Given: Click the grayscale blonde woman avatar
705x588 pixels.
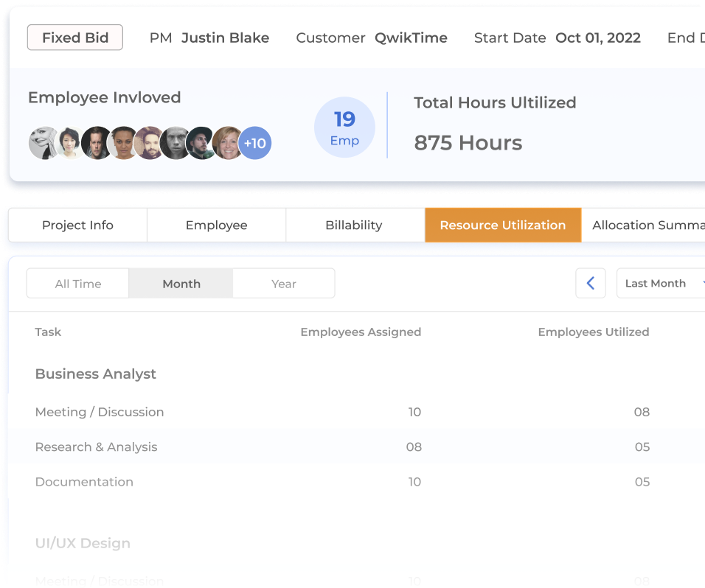Looking at the screenshot, I should click(x=44, y=143).
